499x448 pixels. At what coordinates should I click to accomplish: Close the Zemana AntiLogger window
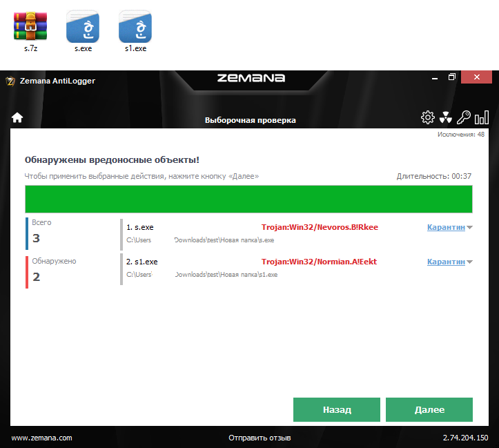(x=476, y=77)
